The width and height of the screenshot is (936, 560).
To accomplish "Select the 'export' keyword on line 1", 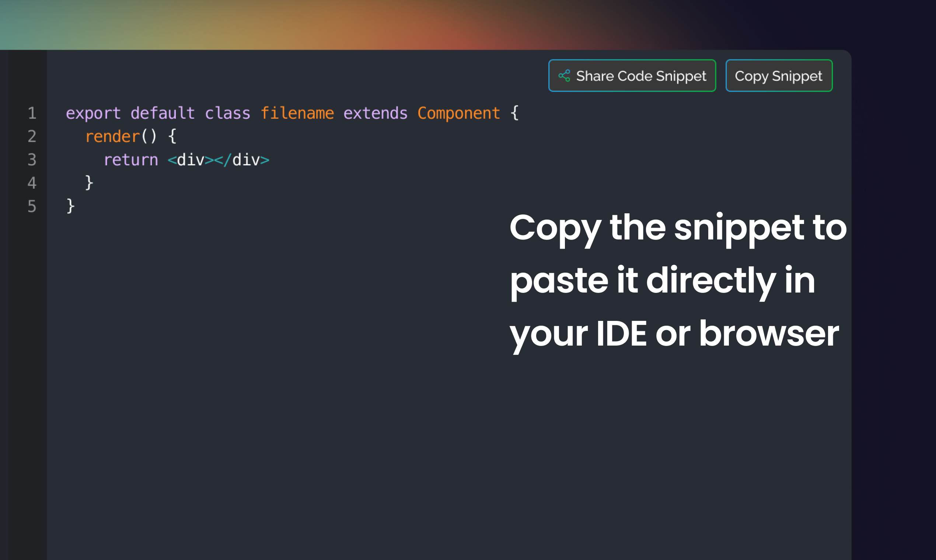I will point(93,112).
